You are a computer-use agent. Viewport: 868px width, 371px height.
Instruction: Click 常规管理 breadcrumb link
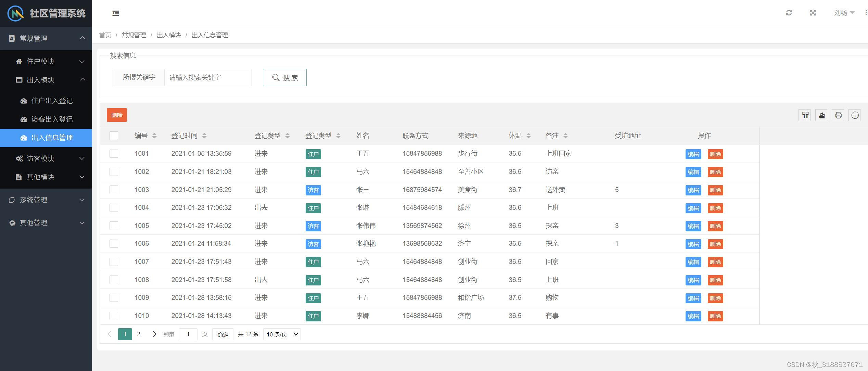[x=134, y=35]
